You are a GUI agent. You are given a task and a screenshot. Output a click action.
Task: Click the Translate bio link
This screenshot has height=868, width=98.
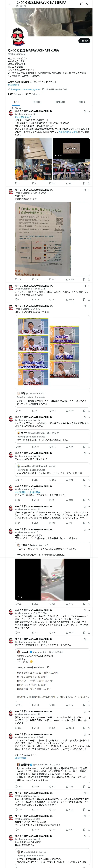click(14, 85)
